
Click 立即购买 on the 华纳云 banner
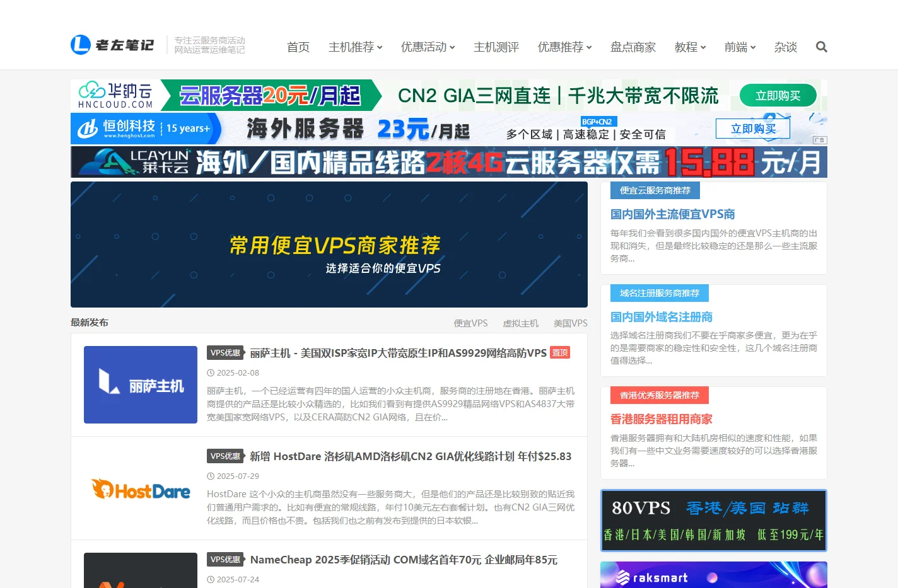[778, 96]
